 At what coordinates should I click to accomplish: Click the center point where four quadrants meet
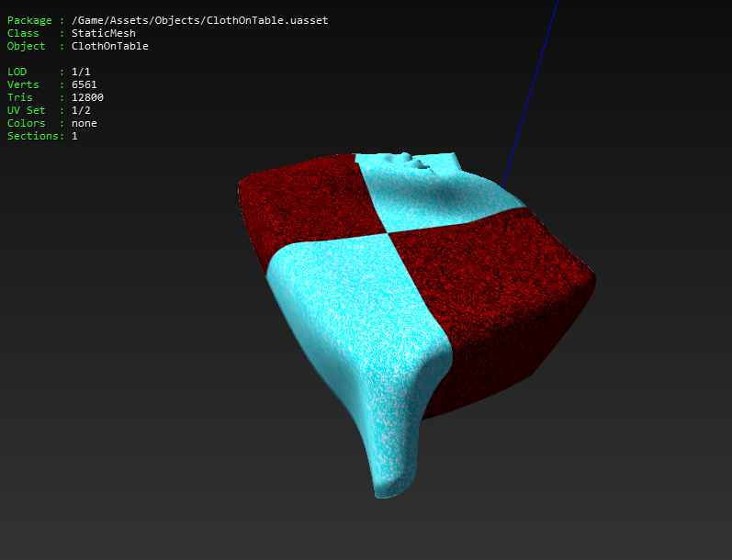[x=387, y=232]
